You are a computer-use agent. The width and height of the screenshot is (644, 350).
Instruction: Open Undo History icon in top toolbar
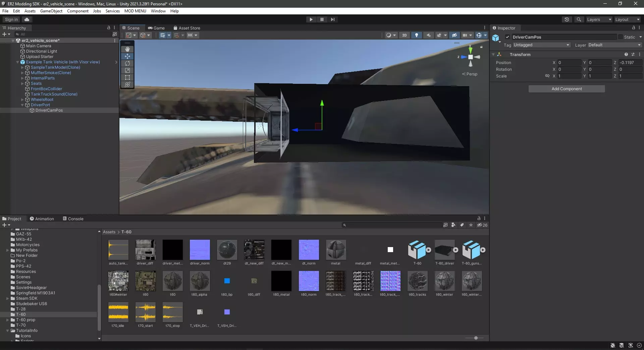coord(567,19)
